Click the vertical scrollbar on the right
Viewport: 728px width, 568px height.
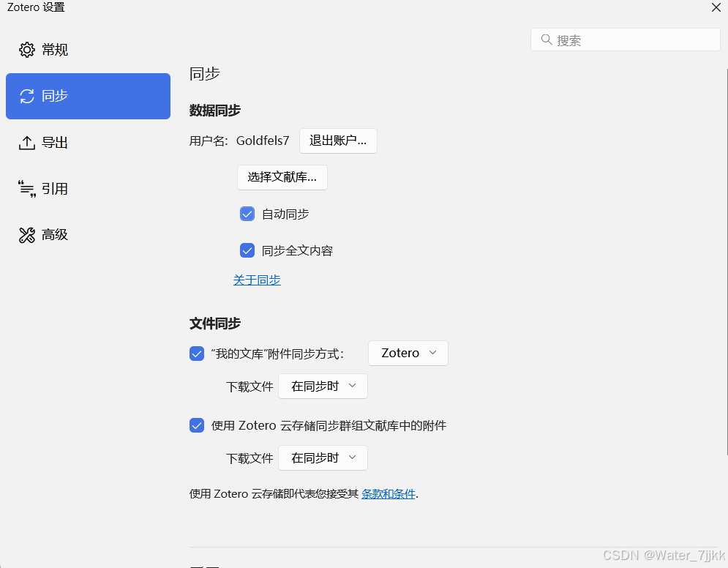[x=726, y=262]
